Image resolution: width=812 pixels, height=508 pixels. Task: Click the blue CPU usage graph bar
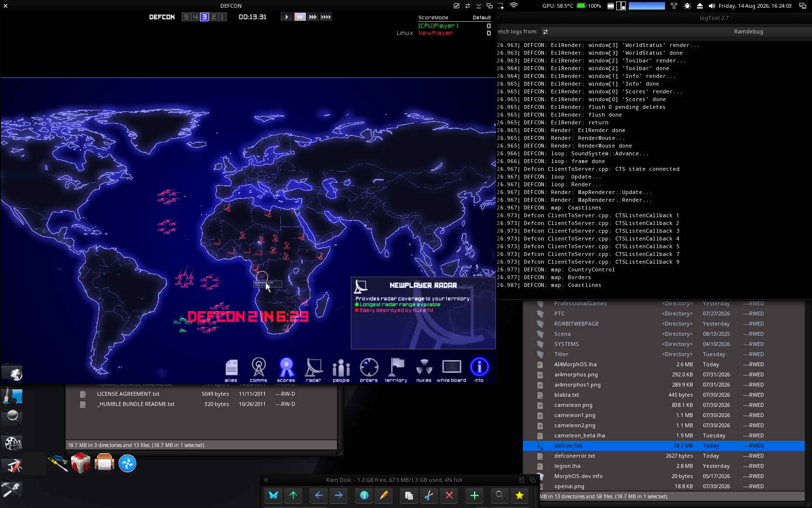647,6
